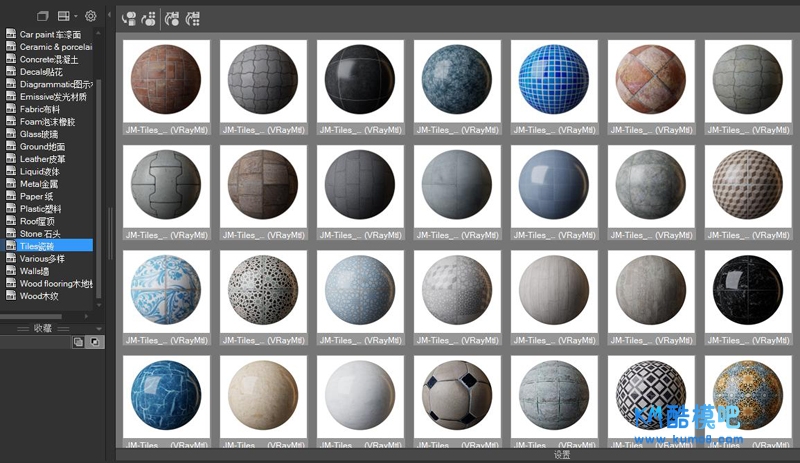Click the Wood category file icon
This screenshot has height=463, width=800.
[x=11, y=296]
